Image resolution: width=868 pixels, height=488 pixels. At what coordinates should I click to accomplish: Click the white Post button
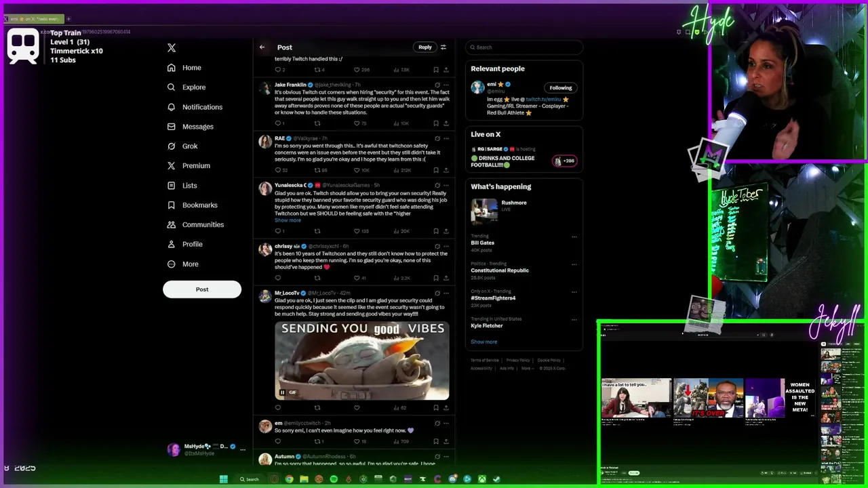[x=202, y=289]
